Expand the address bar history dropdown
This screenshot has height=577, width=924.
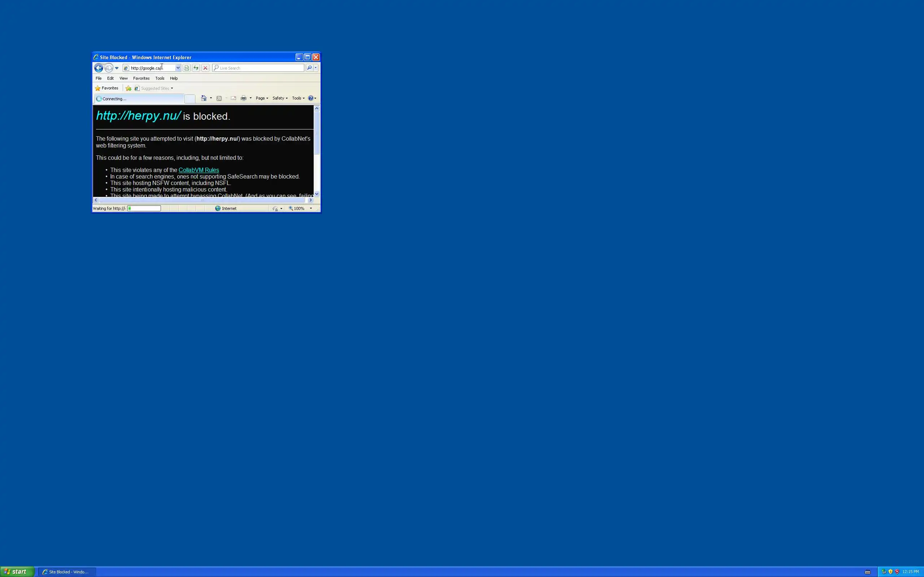[178, 68]
